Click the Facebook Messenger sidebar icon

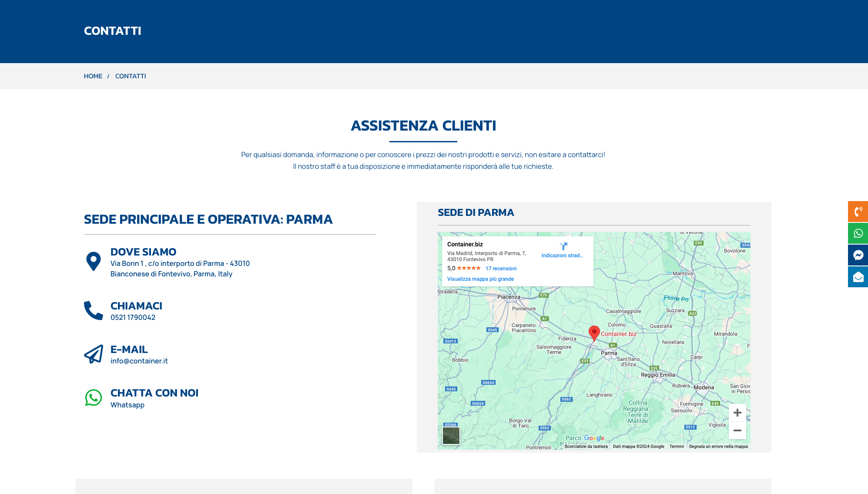click(857, 255)
